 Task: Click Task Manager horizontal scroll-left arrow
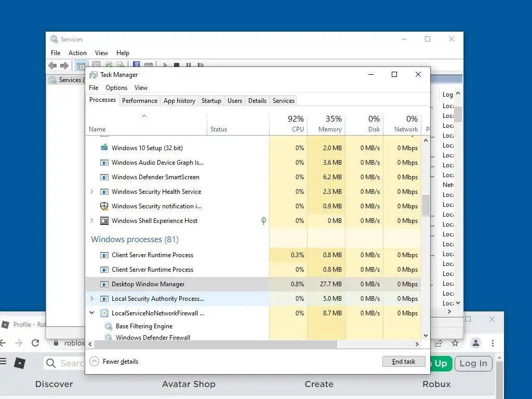90,344
